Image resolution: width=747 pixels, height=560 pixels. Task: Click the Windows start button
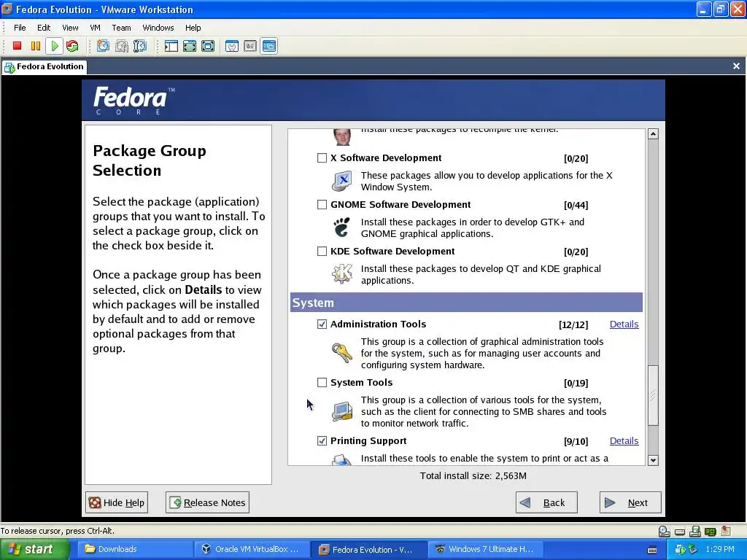[35, 550]
